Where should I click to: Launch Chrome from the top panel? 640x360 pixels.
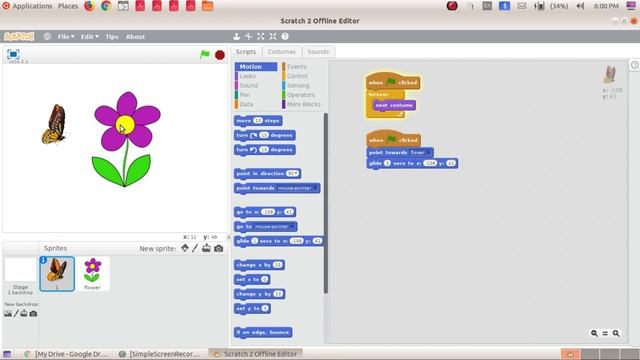pyautogui.click(x=106, y=6)
